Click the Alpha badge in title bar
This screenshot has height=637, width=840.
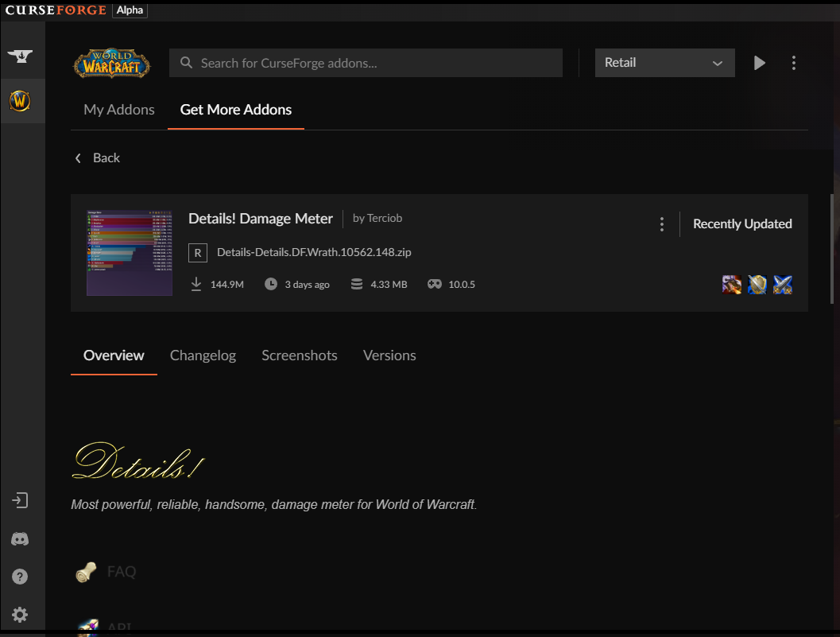pos(130,10)
